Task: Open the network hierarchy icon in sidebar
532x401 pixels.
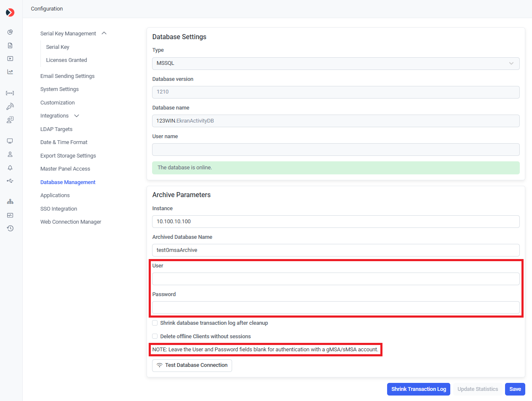Action: [x=10, y=202]
